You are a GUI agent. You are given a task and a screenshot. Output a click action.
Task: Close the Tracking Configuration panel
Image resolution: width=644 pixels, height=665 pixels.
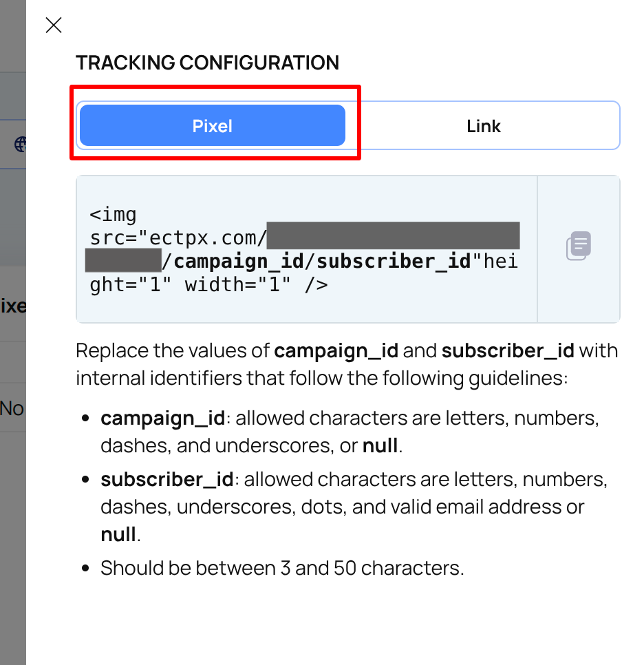54,25
